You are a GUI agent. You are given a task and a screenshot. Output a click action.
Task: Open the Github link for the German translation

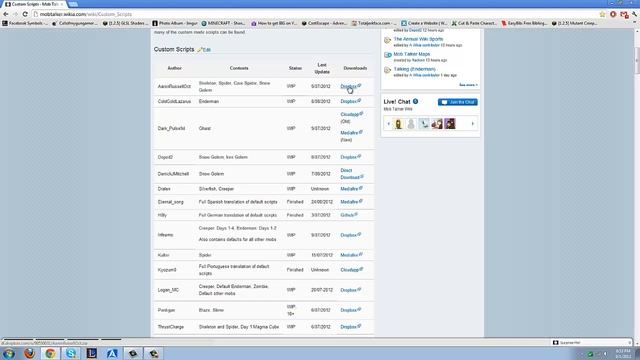point(349,215)
